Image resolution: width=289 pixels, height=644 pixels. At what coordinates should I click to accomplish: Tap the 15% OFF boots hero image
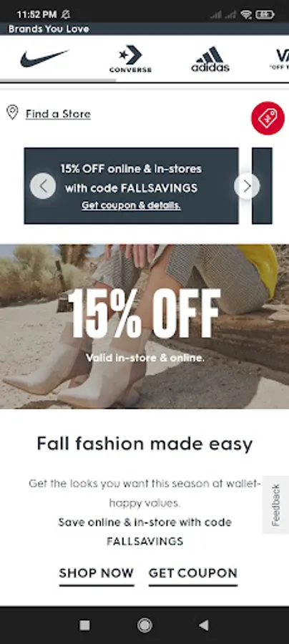pos(144,326)
